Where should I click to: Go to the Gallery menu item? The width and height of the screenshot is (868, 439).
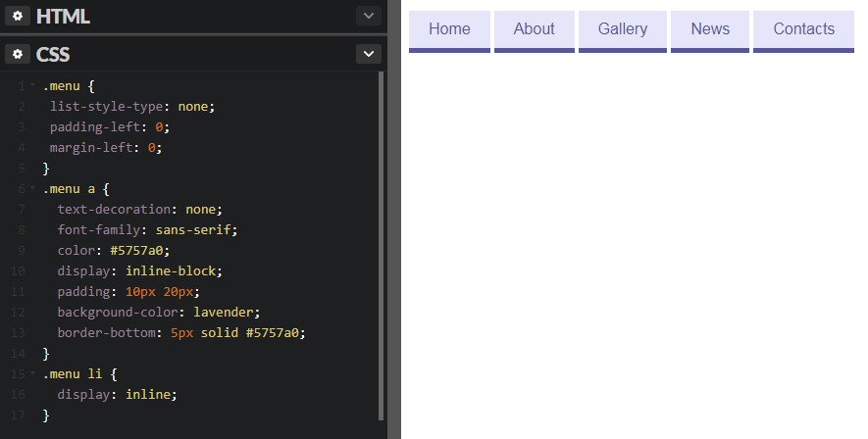(623, 29)
